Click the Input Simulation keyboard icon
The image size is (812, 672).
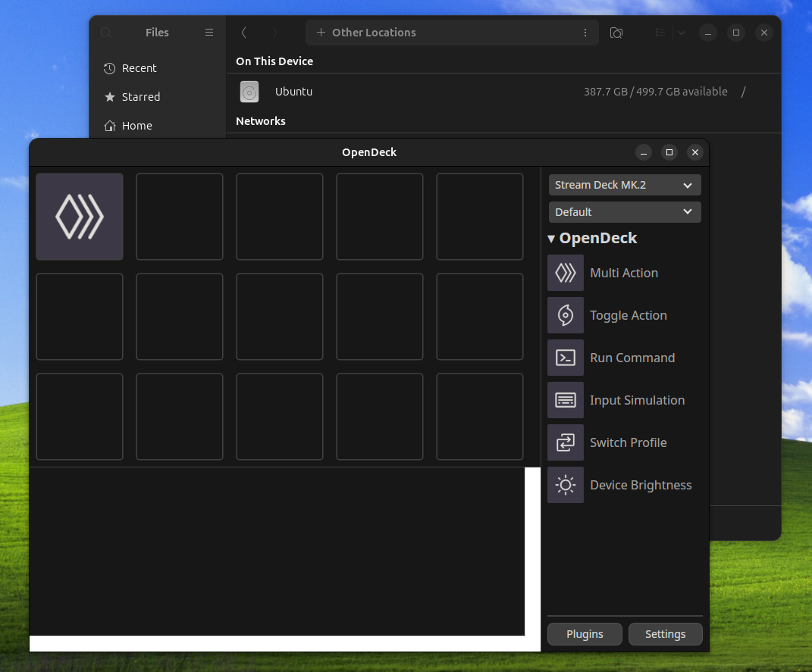coord(566,400)
